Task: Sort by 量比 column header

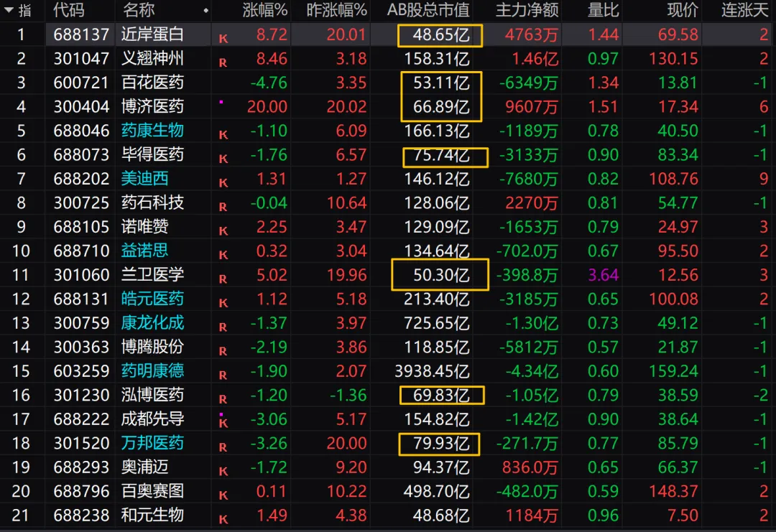Action: pyautogui.click(x=603, y=10)
